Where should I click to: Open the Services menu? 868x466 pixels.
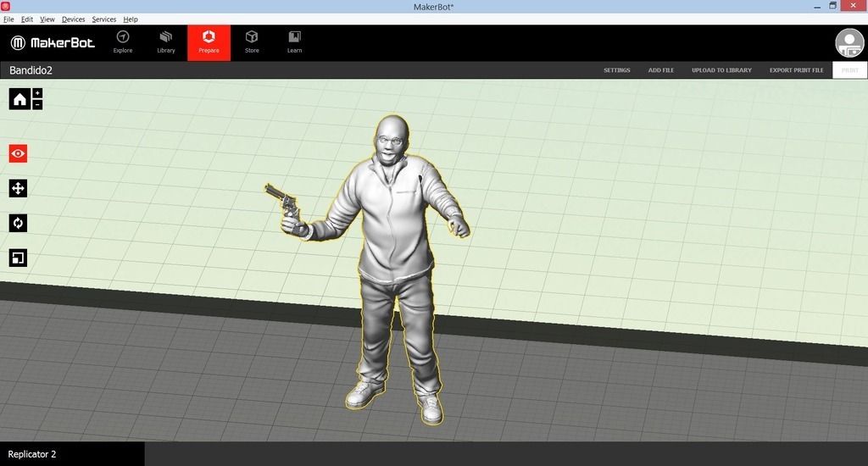[x=103, y=19]
